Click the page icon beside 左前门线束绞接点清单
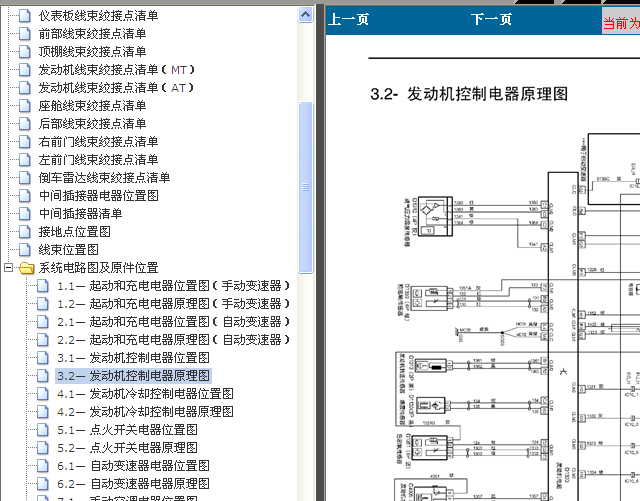The width and height of the screenshot is (640, 501). click(x=24, y=160)
